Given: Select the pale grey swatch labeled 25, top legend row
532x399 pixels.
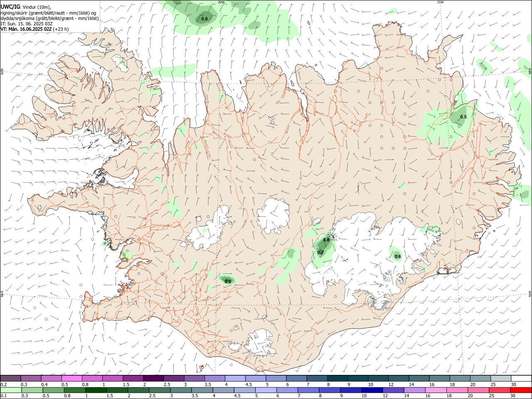Looking at the screenshot, I should point(500,378).
